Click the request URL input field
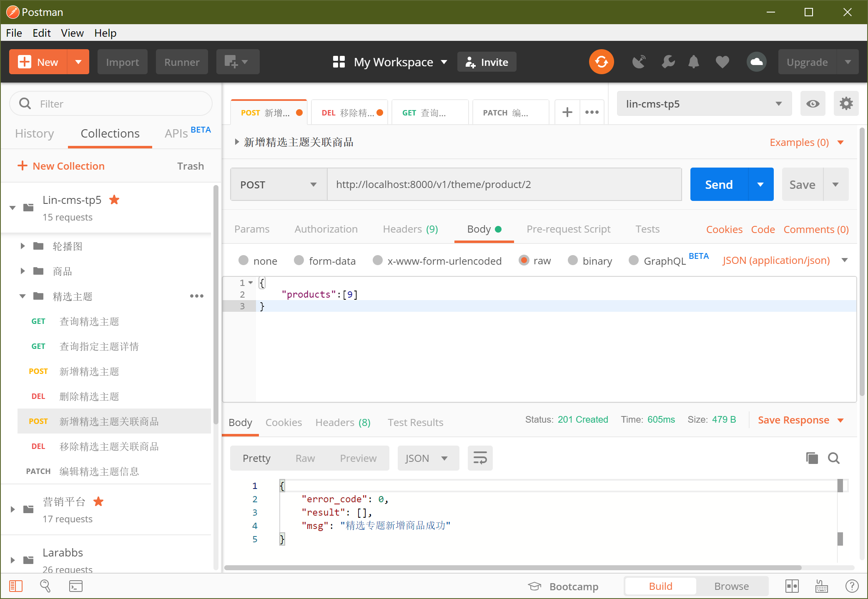Image resolution: width=868 pixels, height=599 pixels. tap(504, 184)
